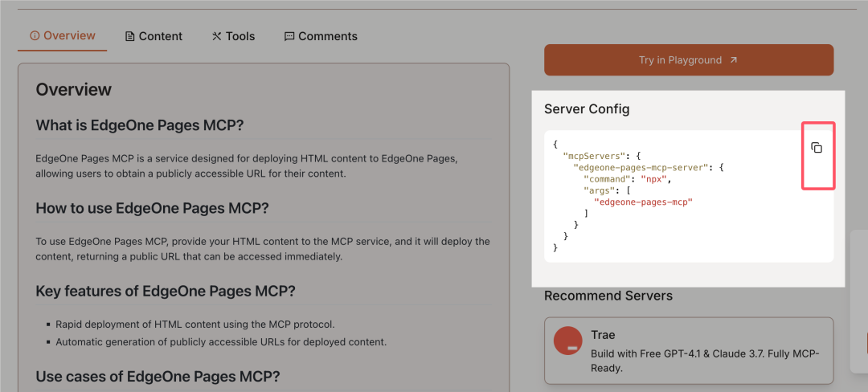Click the "Recommend Servers" heading
This screenshot has width=868, height=392.
coord(608,296)
